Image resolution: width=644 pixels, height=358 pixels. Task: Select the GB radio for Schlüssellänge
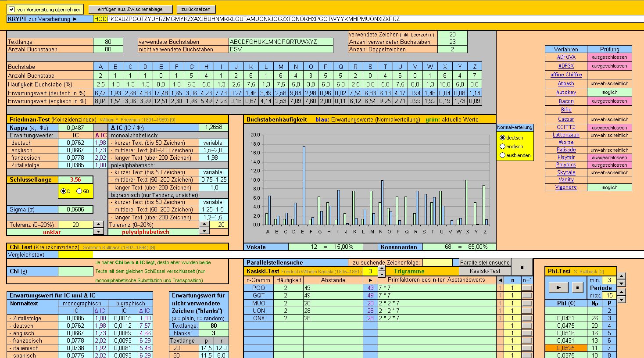pos(79,191)
